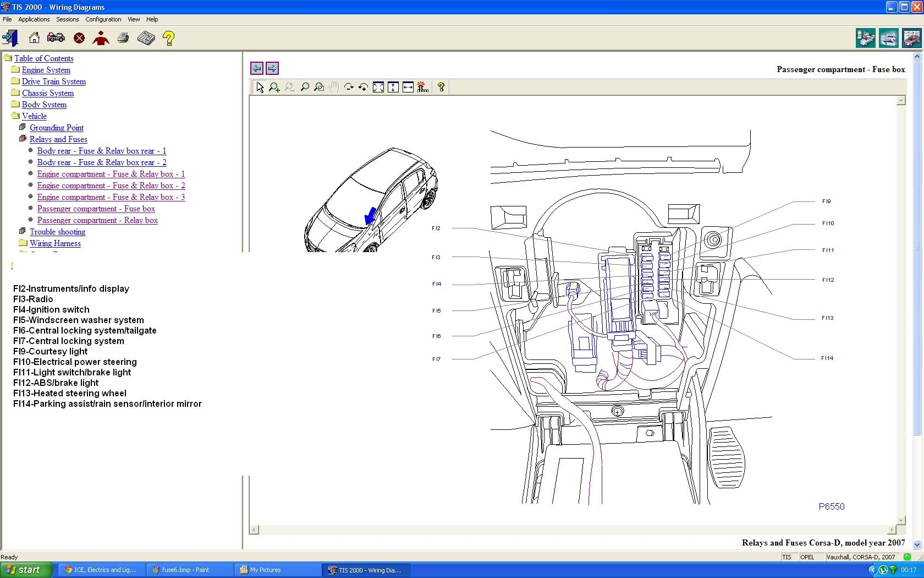
Task: Click the exit door icon in main toolbar
Action: (x=10, y=38)
